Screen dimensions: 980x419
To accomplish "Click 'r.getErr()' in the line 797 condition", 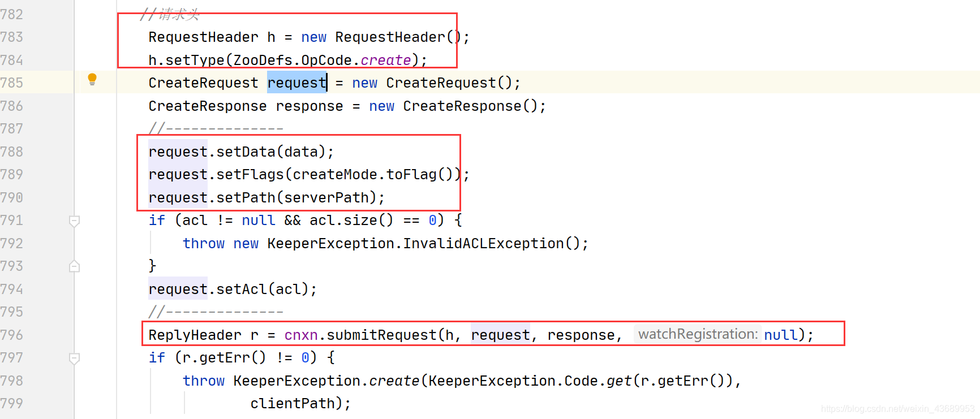I will pyautogui.click(x=224, y=357).
